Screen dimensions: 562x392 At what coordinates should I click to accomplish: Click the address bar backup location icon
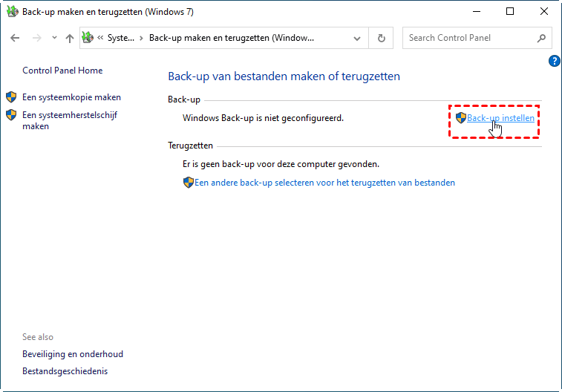click(x=88, y=37)
